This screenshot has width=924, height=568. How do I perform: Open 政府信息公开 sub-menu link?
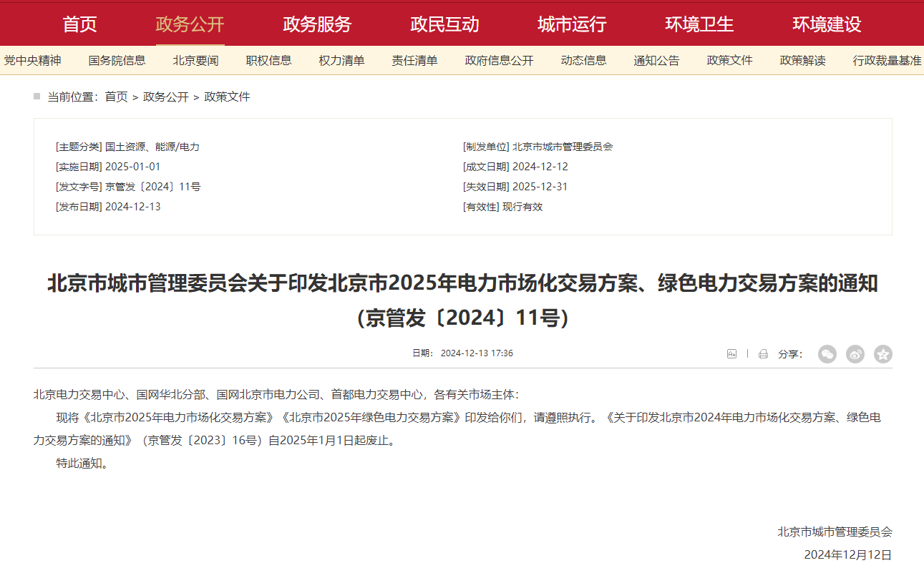499,61
